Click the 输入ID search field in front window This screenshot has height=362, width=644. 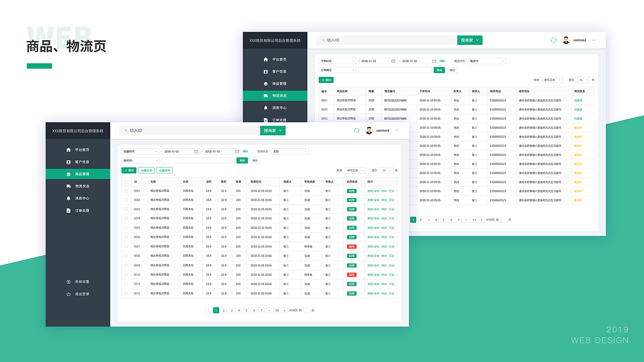pos(190,130)
